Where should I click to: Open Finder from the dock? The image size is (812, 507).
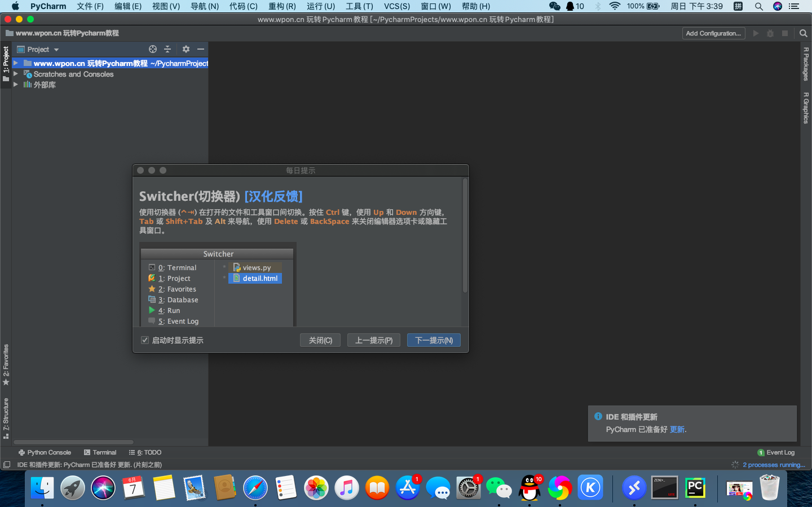pyautogui.click(x=42, y=488)
